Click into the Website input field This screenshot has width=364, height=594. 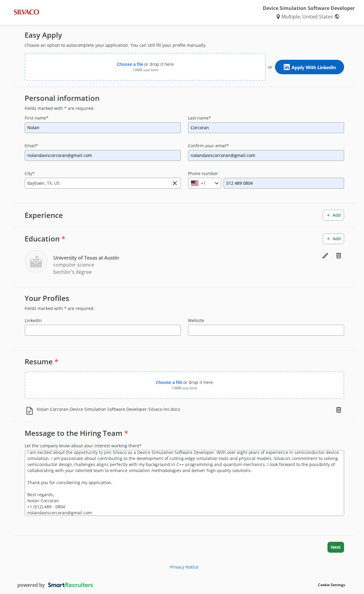[266, 330]
